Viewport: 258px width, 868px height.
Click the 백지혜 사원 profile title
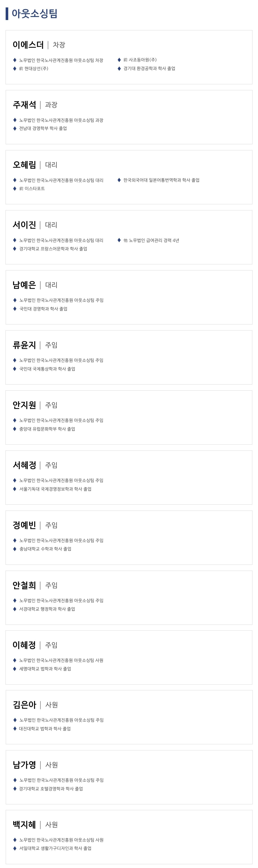[x=35, y=825]
